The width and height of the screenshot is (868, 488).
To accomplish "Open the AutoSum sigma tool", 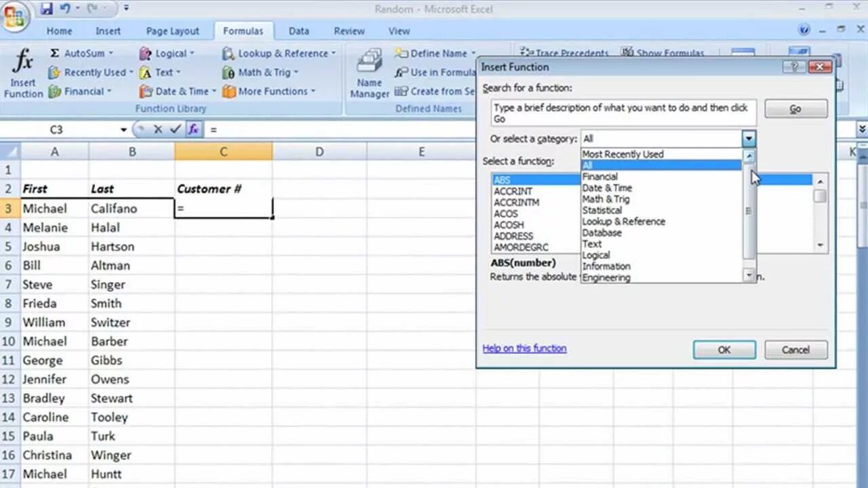I will tap(81, 53).
